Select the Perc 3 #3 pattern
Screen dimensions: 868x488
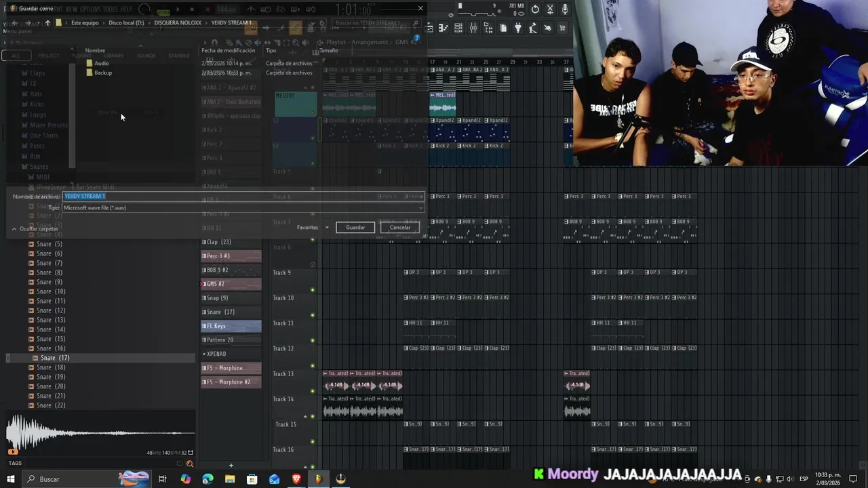click(231, 256)
